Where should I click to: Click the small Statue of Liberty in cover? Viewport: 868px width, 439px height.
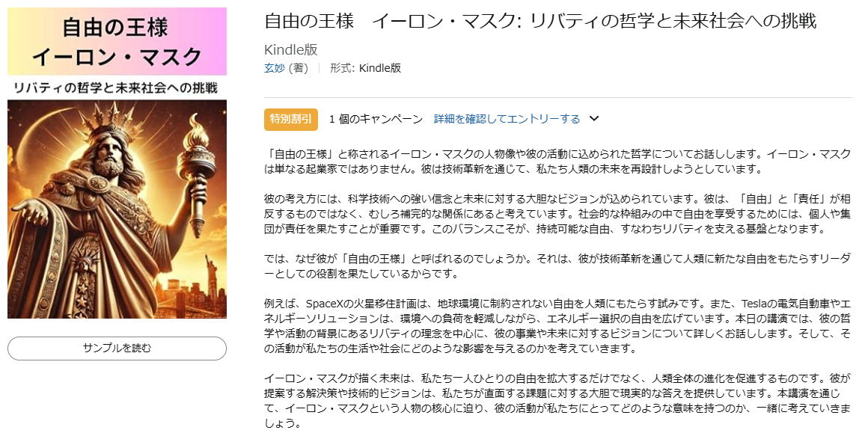211,276
